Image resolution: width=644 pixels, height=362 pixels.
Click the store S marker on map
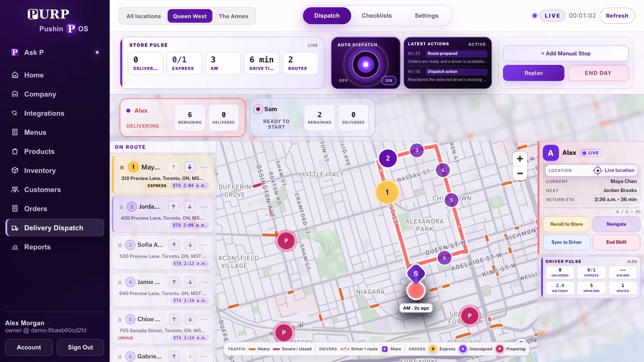tap(416, 274)
